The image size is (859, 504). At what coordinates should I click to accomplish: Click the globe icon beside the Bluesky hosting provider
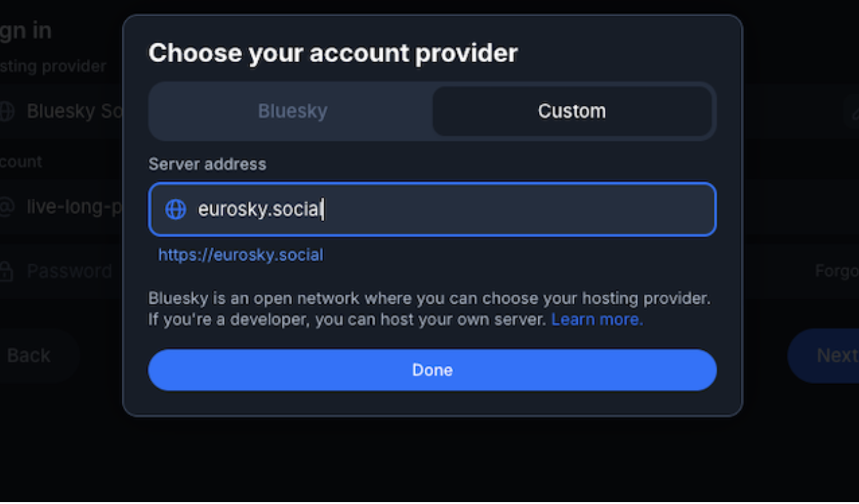coord(6,111)
